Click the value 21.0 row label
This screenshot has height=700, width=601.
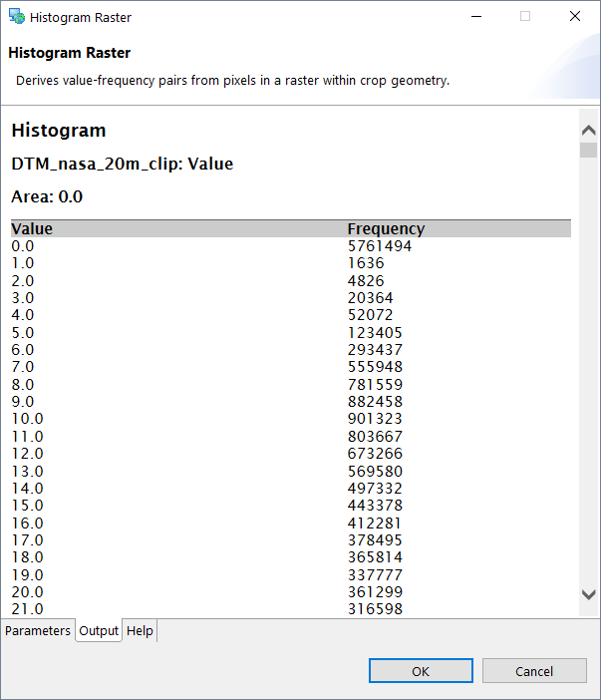pyautogui.click(x=28, y=609)
